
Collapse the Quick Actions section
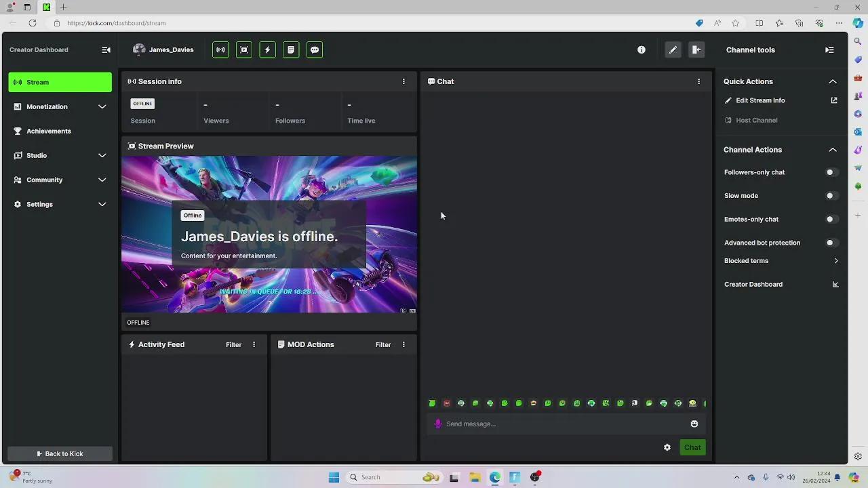point(833,81)
